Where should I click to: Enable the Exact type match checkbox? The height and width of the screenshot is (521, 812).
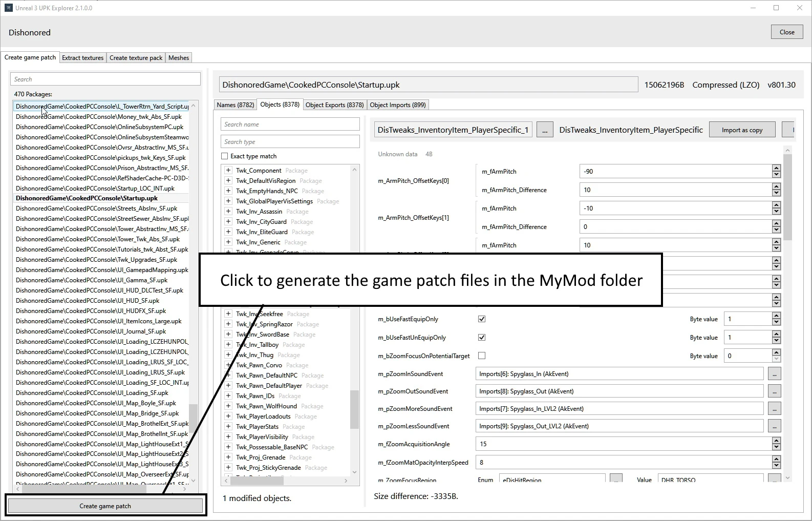(x=225, y=156)
